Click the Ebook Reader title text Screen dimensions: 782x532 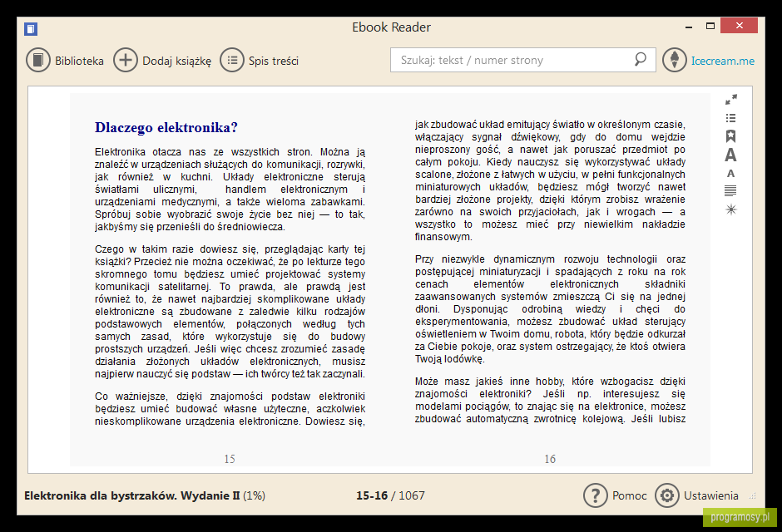391,27
